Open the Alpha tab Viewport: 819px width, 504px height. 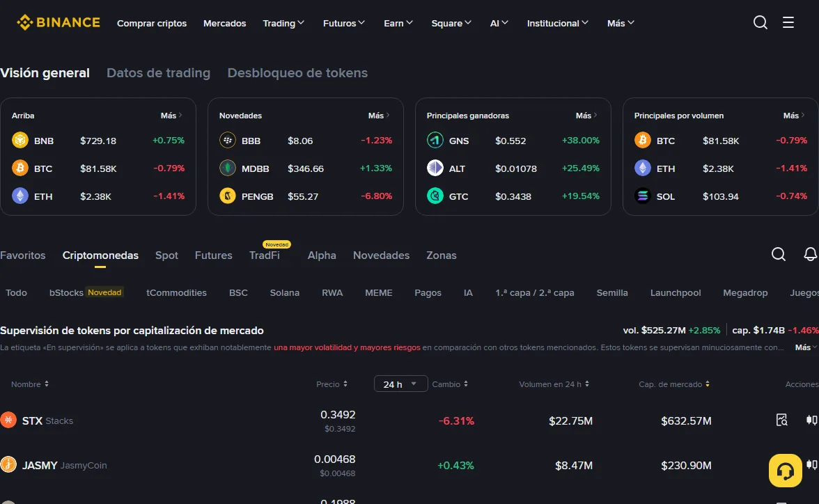coord(322,255)
